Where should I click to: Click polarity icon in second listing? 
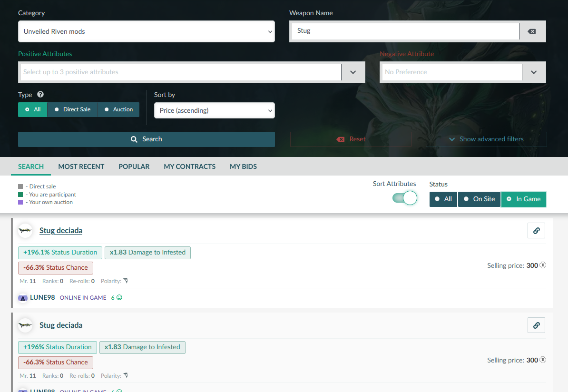(126, 375)
